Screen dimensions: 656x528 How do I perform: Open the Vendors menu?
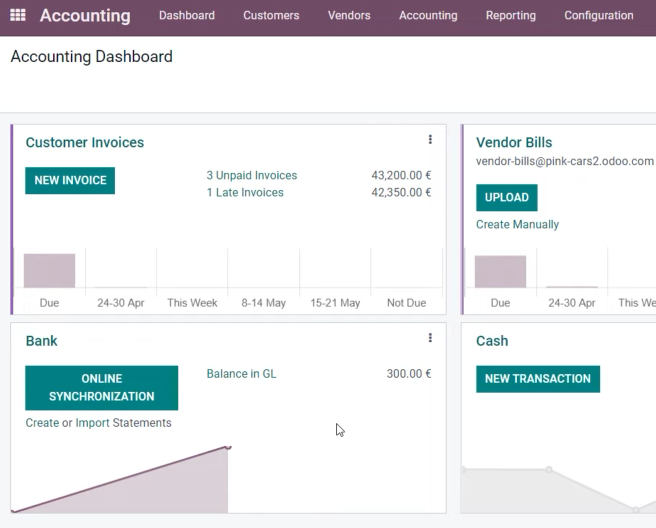point(349,15)
